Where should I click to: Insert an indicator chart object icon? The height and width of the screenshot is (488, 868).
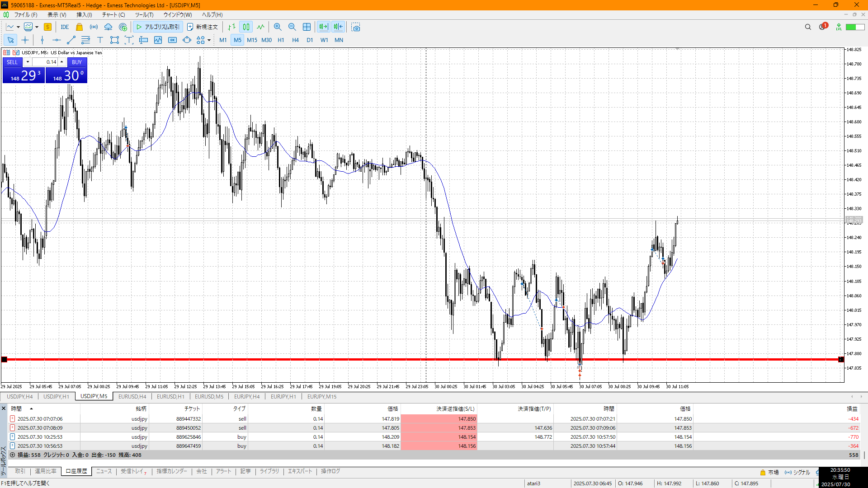pyautogui.click(x=158, y=40)
